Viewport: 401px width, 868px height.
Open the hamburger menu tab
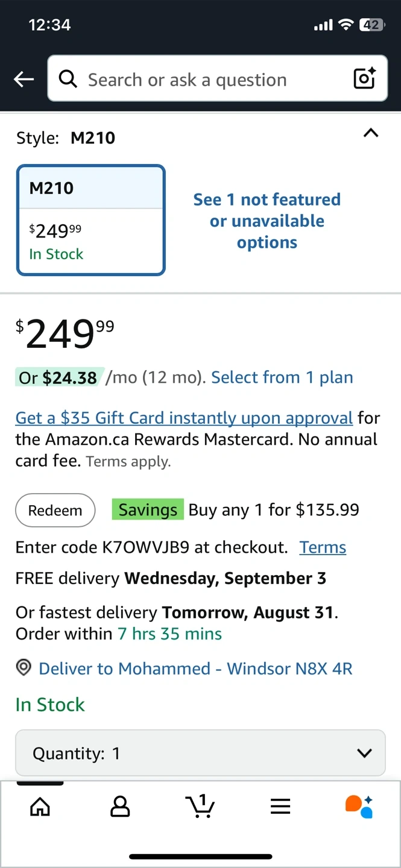click(280, 806)
